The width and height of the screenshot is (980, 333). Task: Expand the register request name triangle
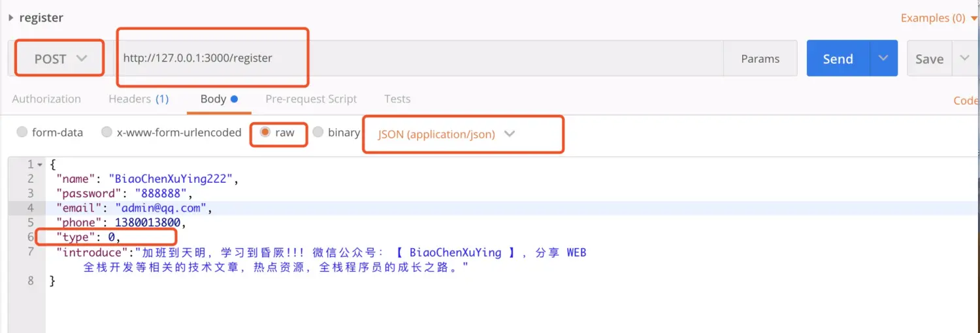(x=10, y=18)
